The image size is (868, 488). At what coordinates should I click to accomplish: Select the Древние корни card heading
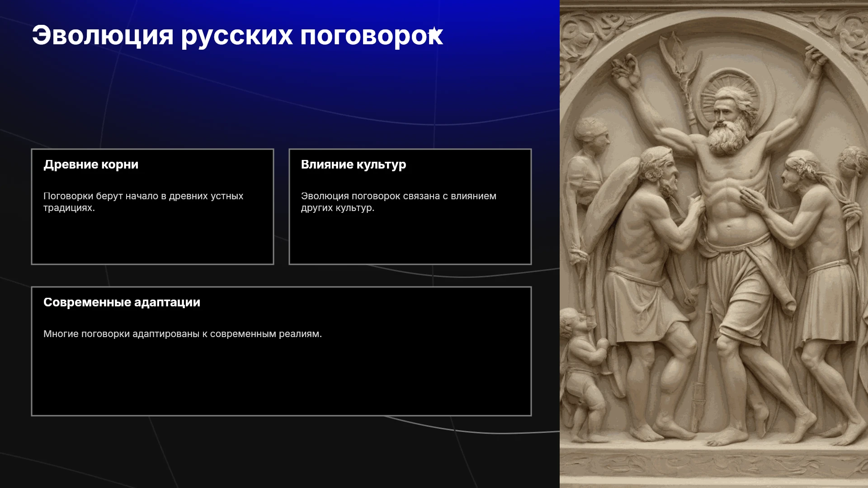pyautogui.click(x=91, y=164)
